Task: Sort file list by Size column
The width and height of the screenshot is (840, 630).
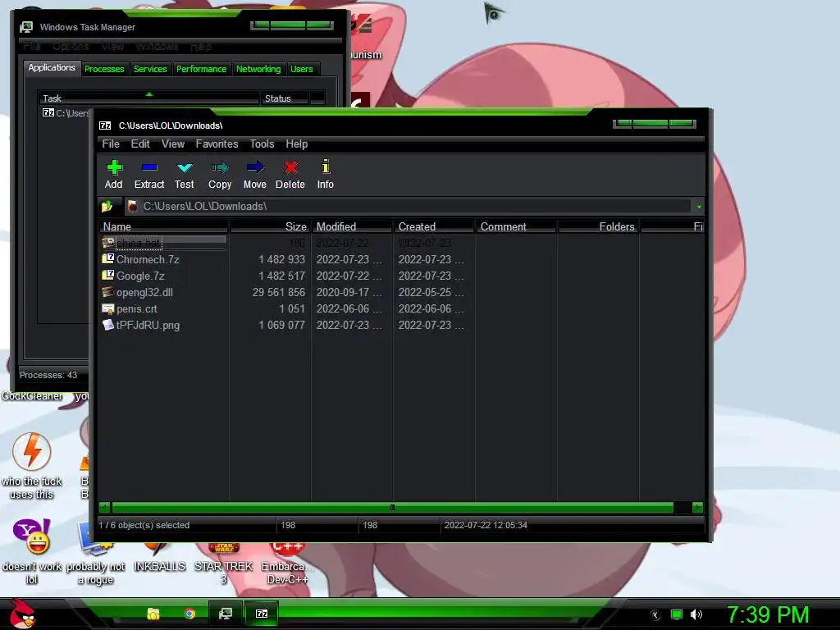Action: pyautogui.click(x=270, y=226)
